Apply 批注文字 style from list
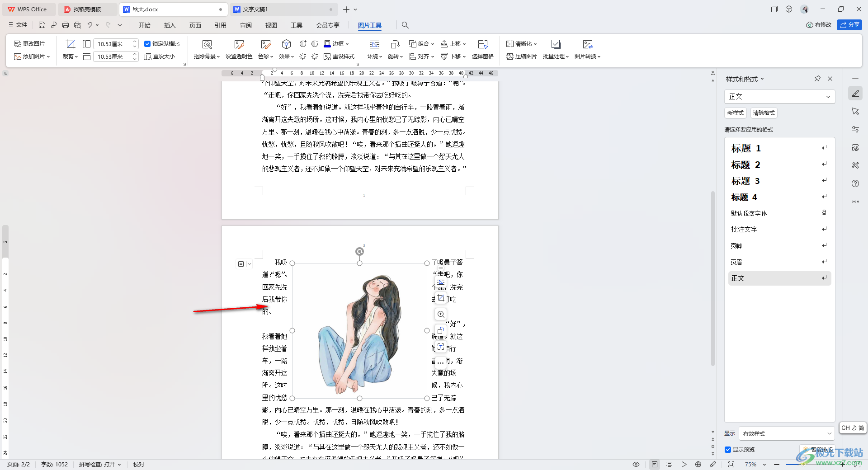868x470 pixels. click(779, 230)
